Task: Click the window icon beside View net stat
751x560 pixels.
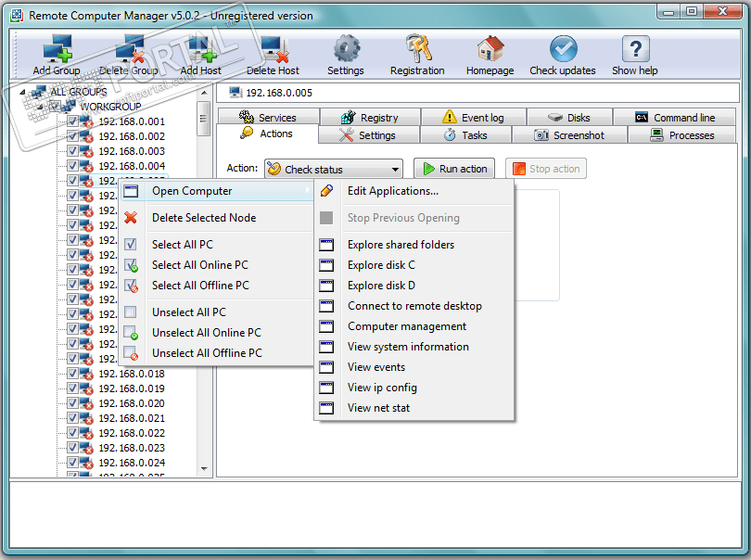Action: tap(326, 408)
